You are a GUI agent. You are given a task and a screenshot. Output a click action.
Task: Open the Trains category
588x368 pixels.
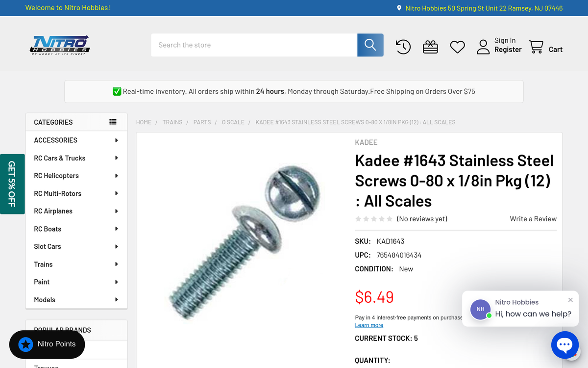(x=43, y=264)
